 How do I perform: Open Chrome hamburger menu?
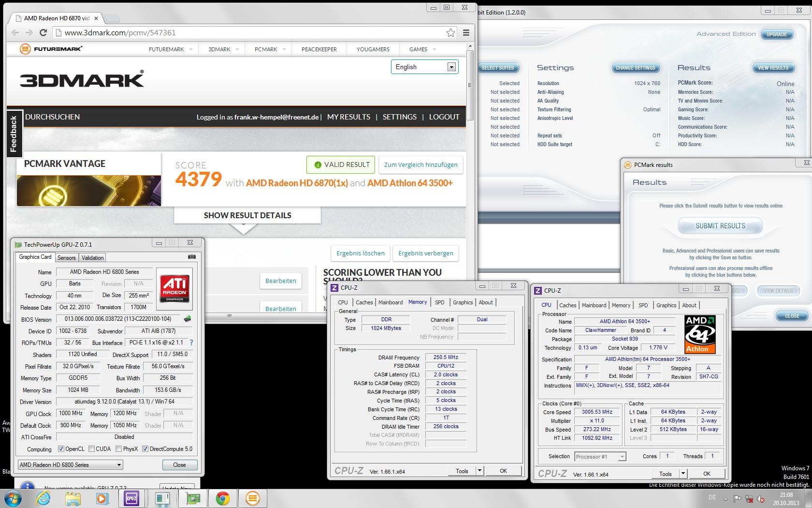point(466,32)
